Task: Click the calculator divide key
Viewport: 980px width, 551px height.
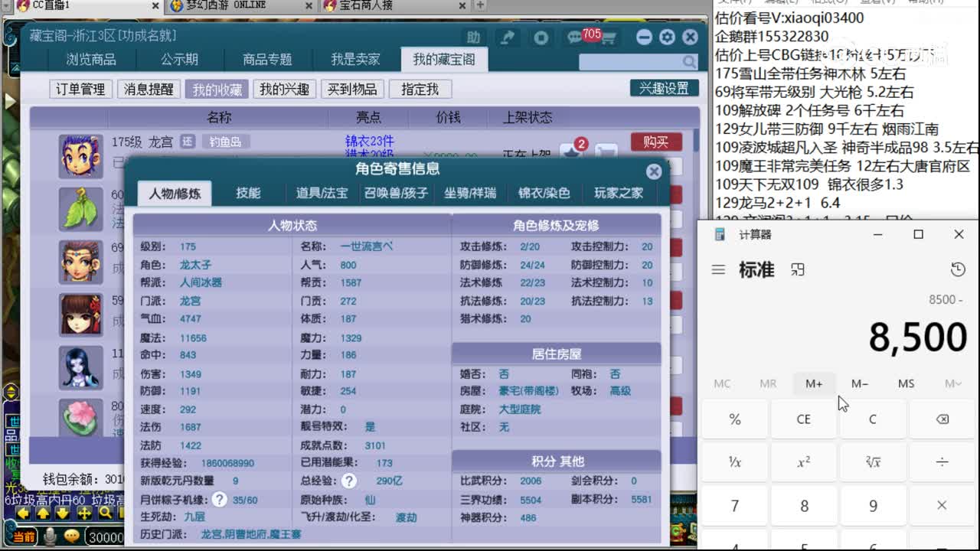Action: click(x=942, y=462)
